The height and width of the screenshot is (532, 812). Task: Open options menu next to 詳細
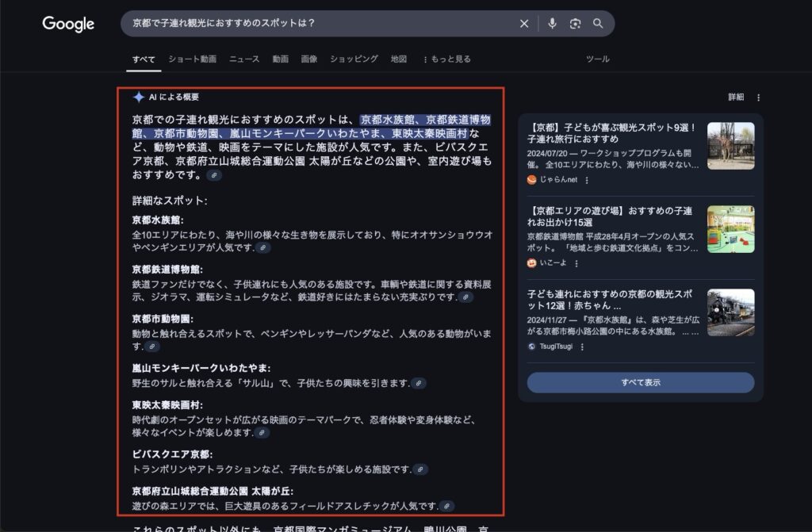click(x=758, y=98)
